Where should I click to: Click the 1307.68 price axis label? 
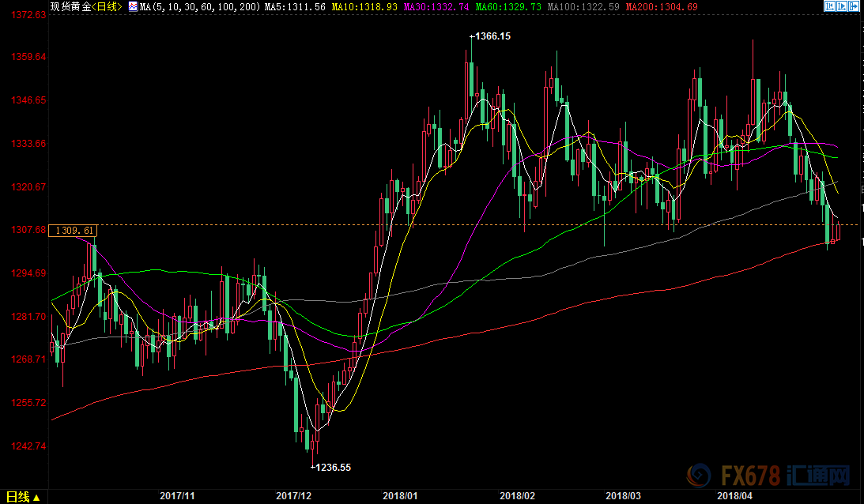28,230
